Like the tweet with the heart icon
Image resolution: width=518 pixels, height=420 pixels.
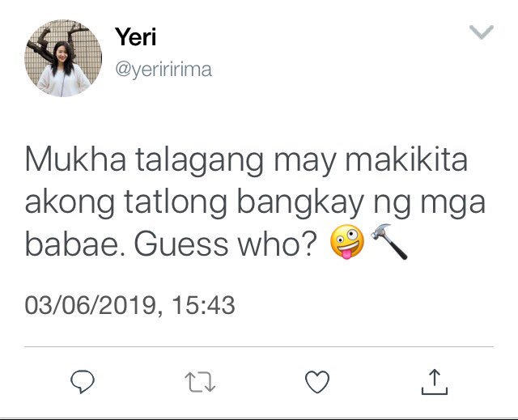tap(317, 382)
